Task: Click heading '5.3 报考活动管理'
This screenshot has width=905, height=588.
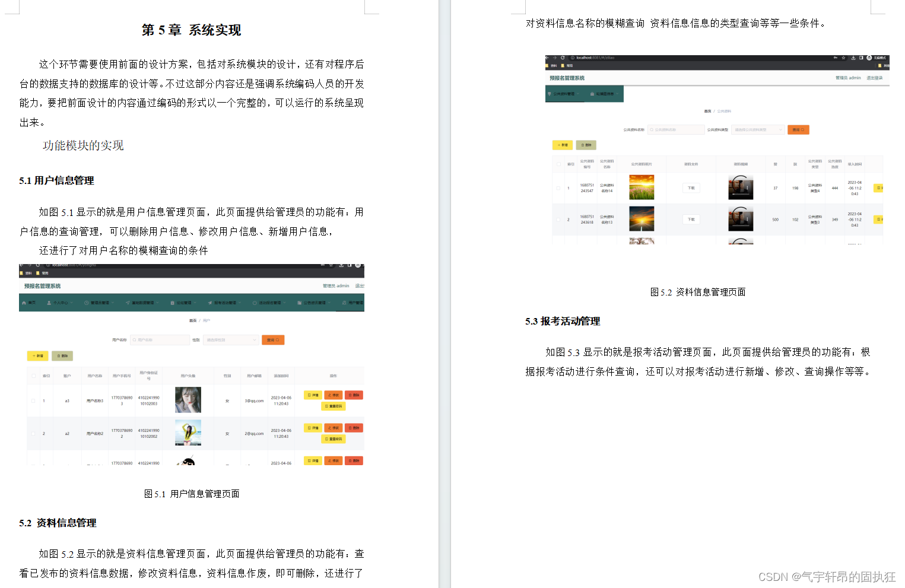Action: pos(563,321)
